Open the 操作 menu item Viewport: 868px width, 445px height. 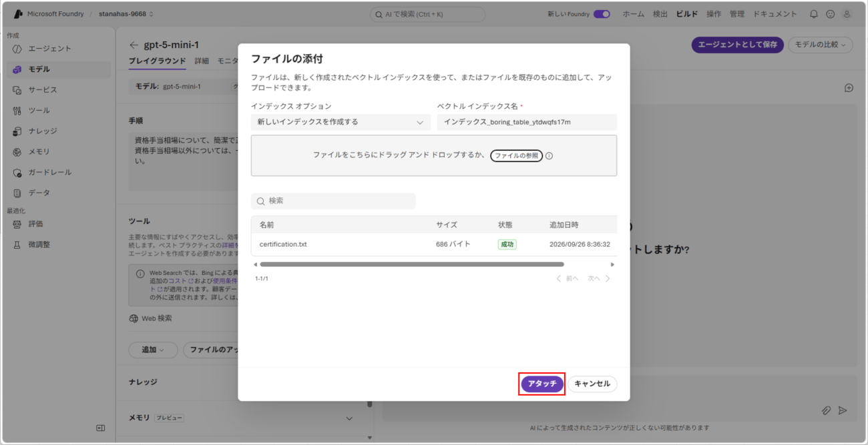(714, 14)
